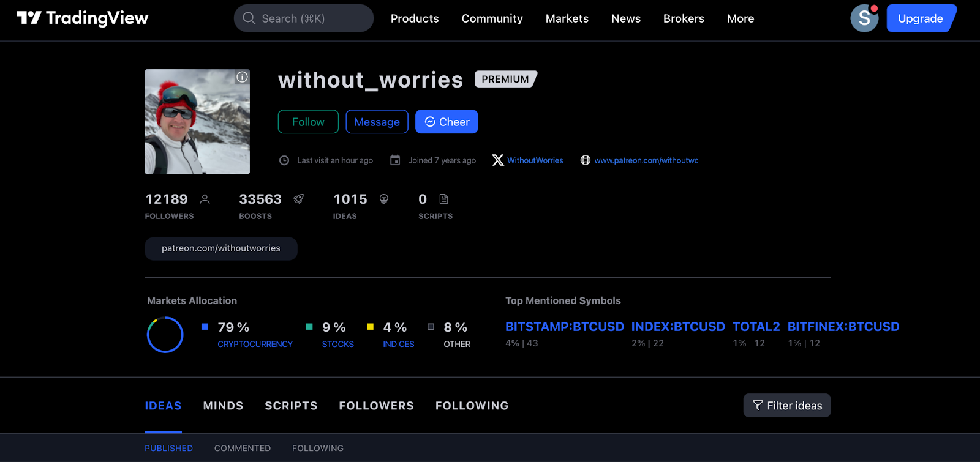Click the blue Cryptocurrency color swatch

[x=205, y=327]
